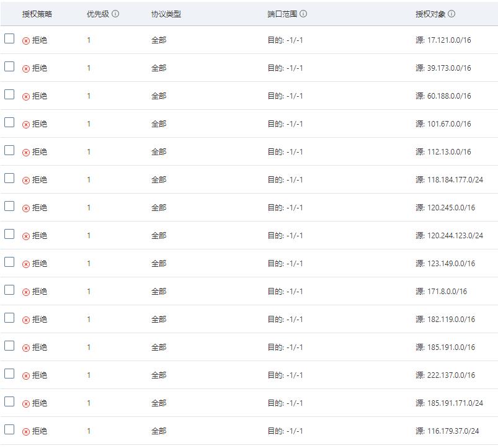Click the red deny icon in the 185.191.0.0/16 row
Screen dimensions: 498x448
coord(26,348)
